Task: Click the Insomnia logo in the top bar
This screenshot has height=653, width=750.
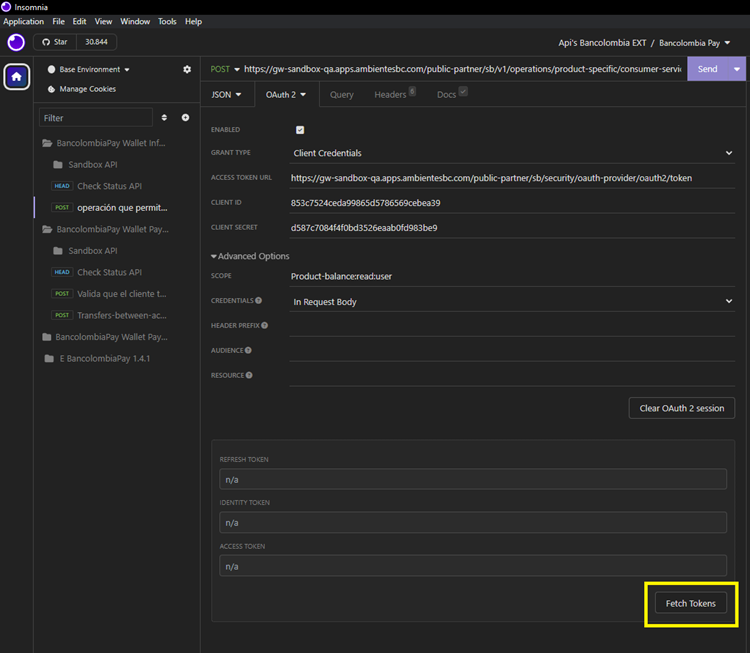Action: pyautogui.click(x=16, y=42)
